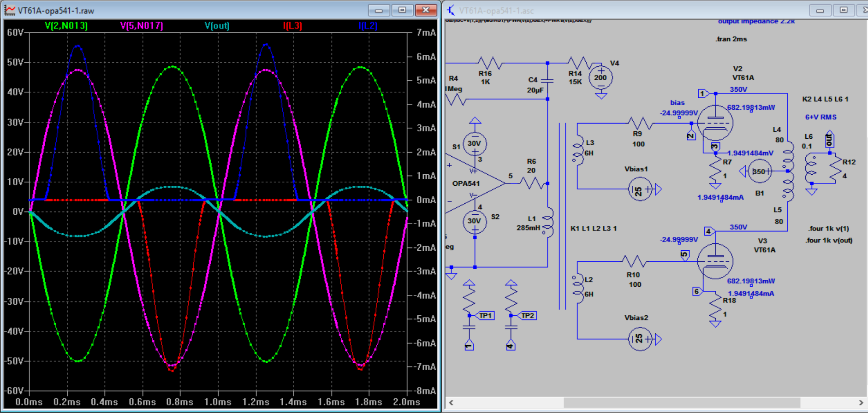Maximize the VT61A-opa541-1.asc schematic window
Image resolution: width=868 pixels, height=413 pixels.
pos(844,10)
